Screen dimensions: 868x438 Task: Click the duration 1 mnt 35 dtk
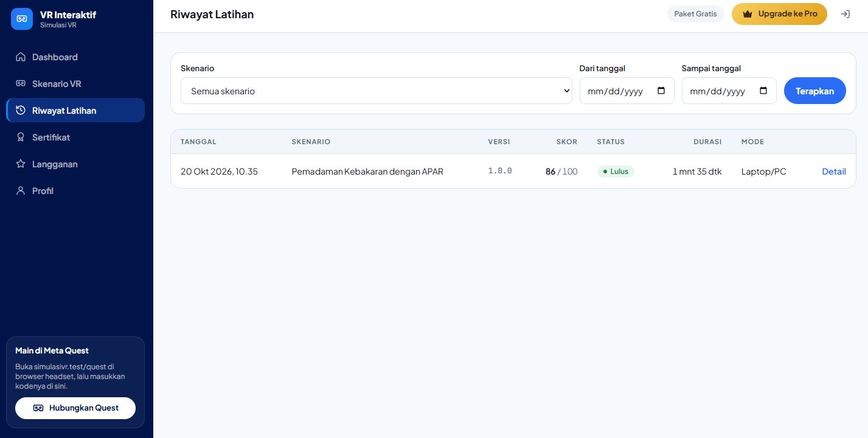click(697, 172)
